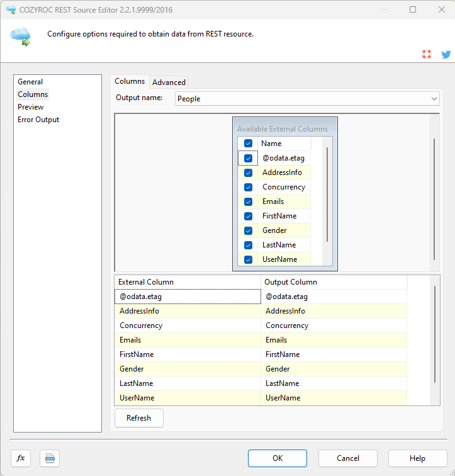Select the UserName External Column cell
Image resolution: width=455 pixels, height=476 pixels.
coord(188,398)
